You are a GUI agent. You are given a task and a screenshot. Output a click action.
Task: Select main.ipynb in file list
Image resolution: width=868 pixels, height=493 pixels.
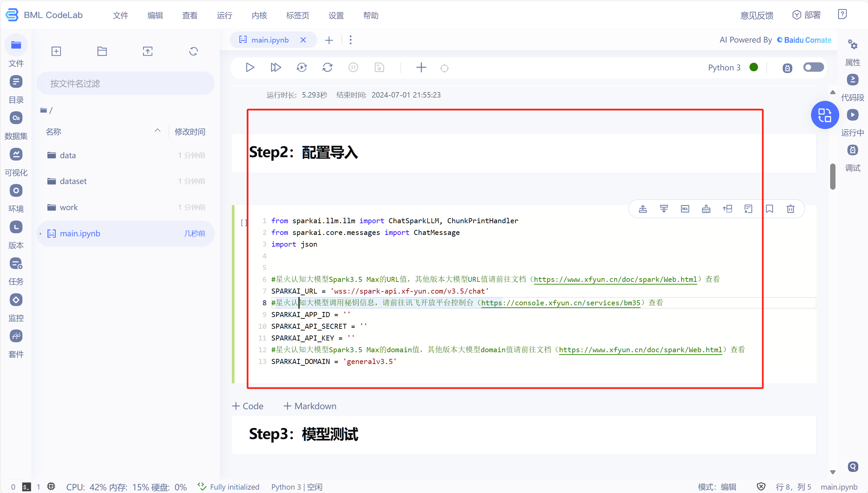[x=125, y=234]
